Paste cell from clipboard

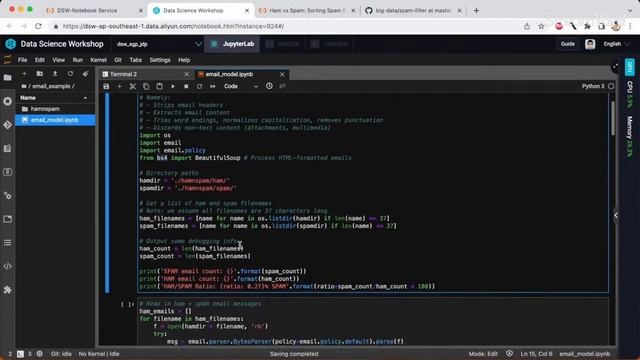160,87
